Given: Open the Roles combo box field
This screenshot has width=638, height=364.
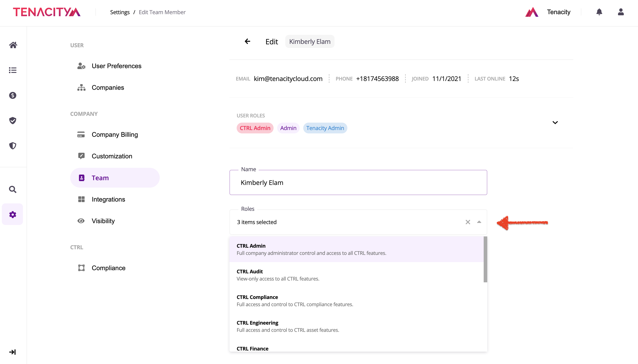Looking at the screenshot, I should pyautogui.click(x=358, y=222).
